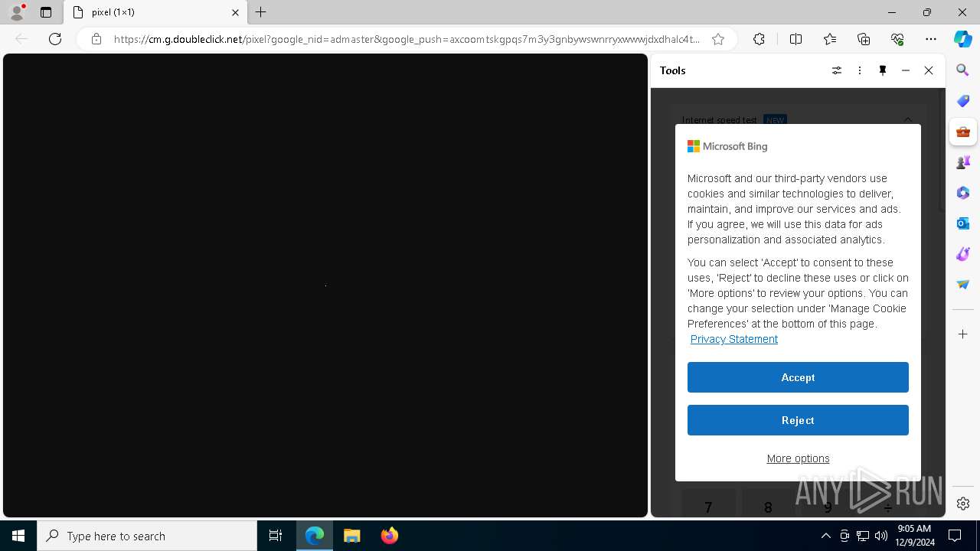Launch Copilot from the toolbar
Screen dimensions: 980x551
pyautogui.click(x=963, y=39)
